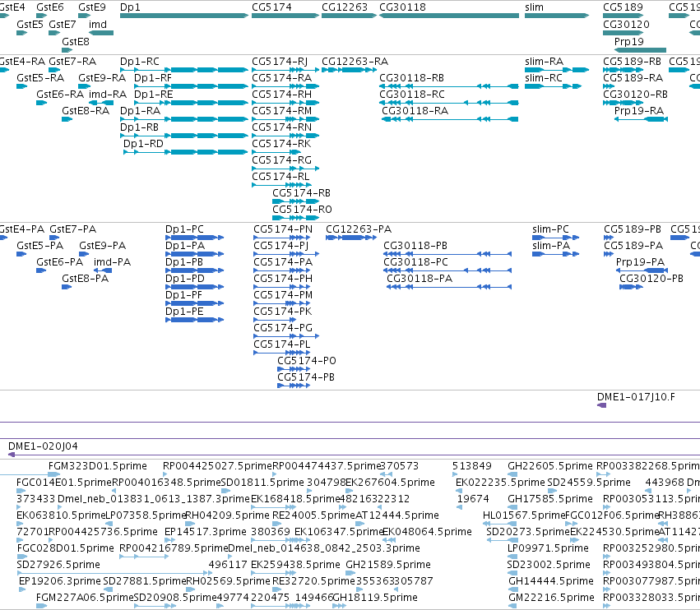Select EST SD24559.5prime
Screen dimensions: 700x610
[x=589, y=482]
